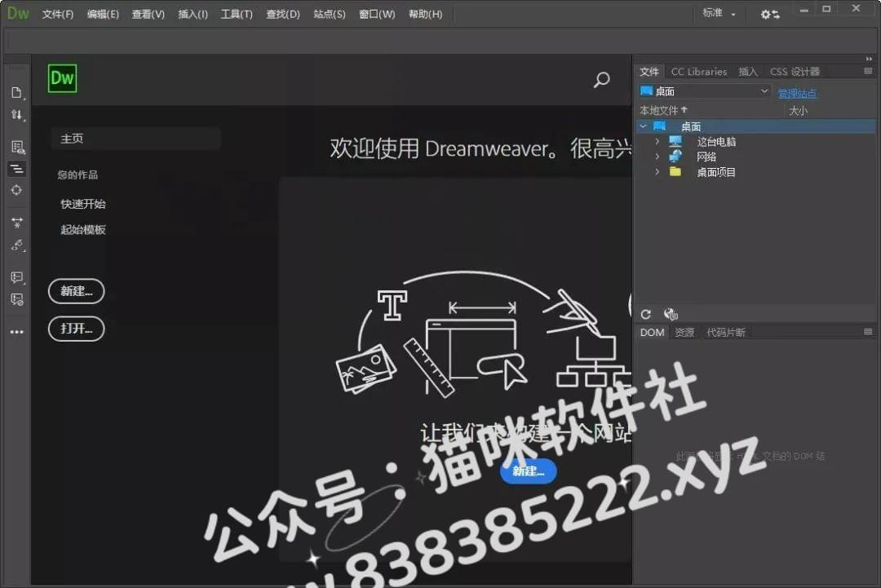Click the Dw app icon in menu bar
Viewport: 881px width, 588px height.
[18, 14]
